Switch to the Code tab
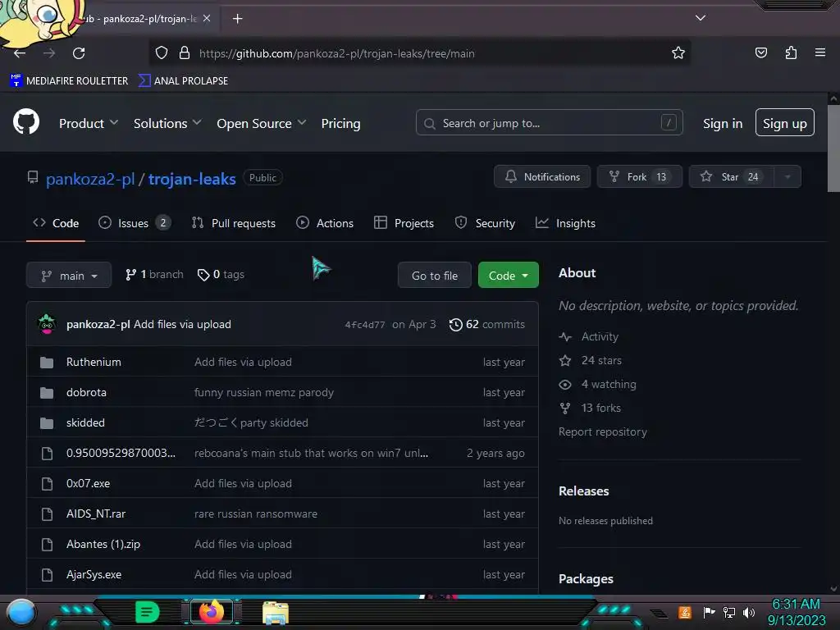840x630 pixels. click(56, 223)
